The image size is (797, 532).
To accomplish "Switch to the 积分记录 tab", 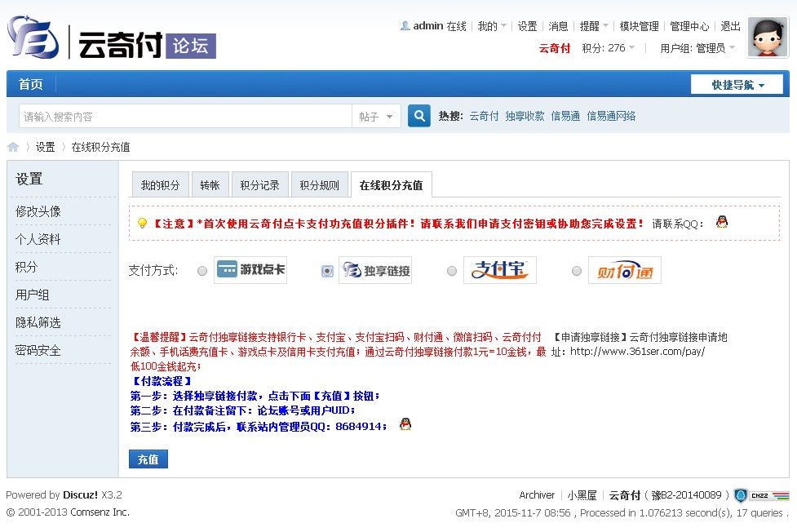I will click(259, 185).
